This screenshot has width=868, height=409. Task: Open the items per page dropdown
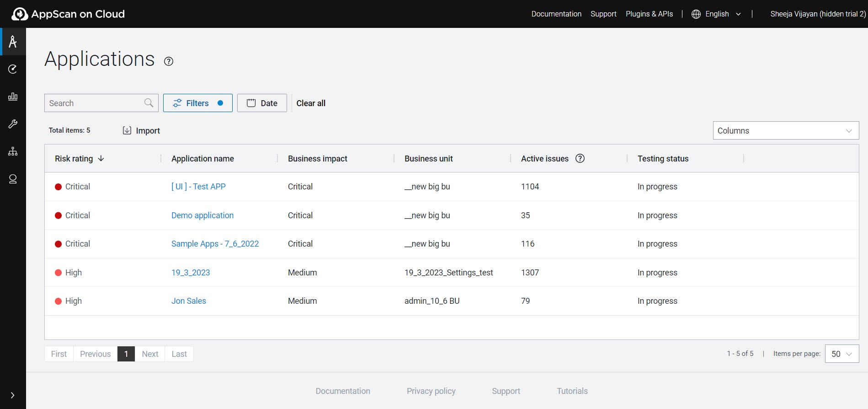(841, 354)
